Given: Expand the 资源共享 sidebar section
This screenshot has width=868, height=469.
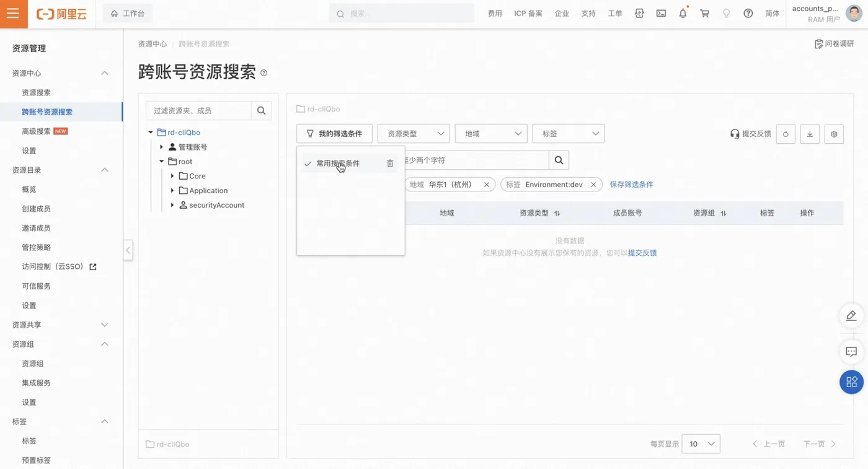Looking at the screenshot, I should [x=105, y=325].
